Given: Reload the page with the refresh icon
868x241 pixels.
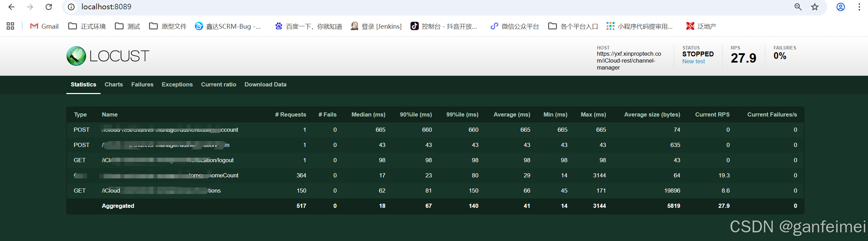Looking at the screenshot, I should coord(49,7).
